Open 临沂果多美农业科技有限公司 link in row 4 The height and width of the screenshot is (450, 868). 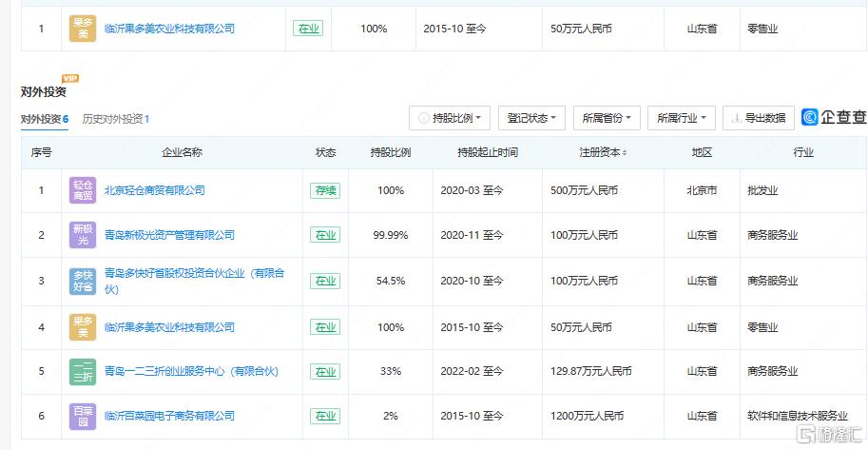(169, 327)
